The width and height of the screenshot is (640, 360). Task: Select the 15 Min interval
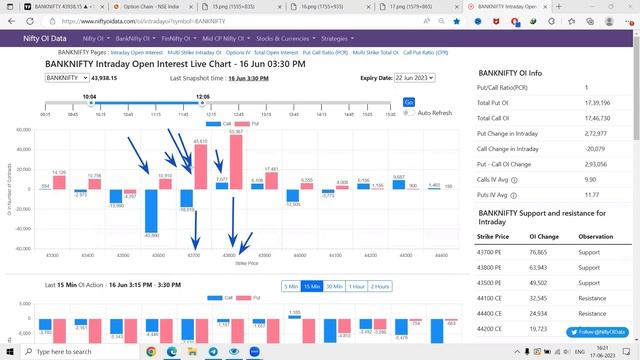[x=312, y=287]
